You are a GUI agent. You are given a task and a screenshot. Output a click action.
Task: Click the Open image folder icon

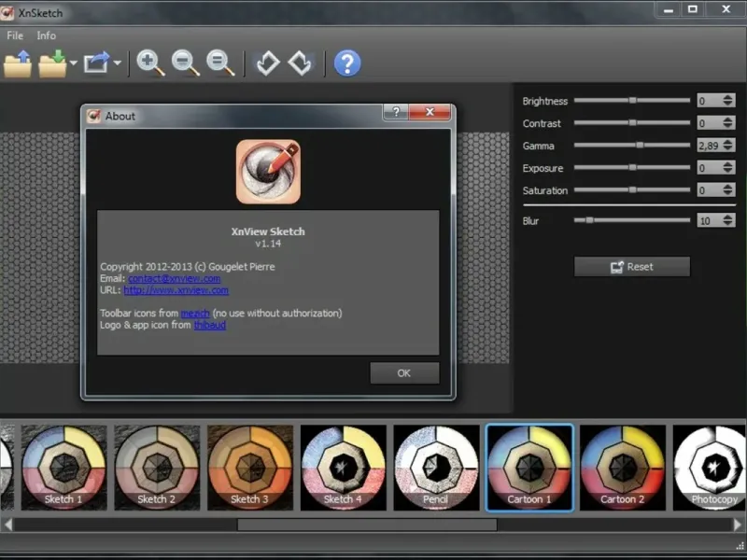tap(18, 63)
